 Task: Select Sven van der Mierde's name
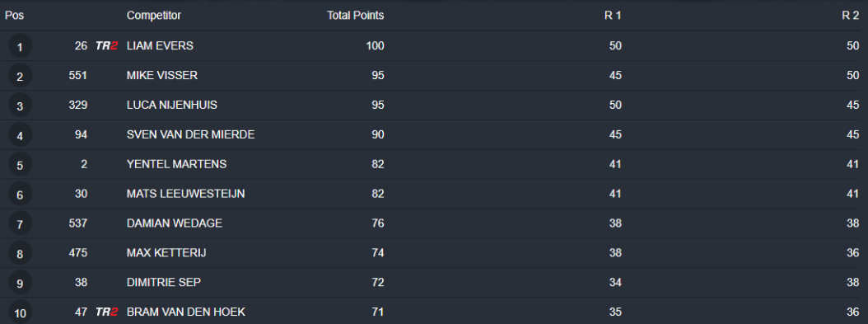click(x=191, y=134)
